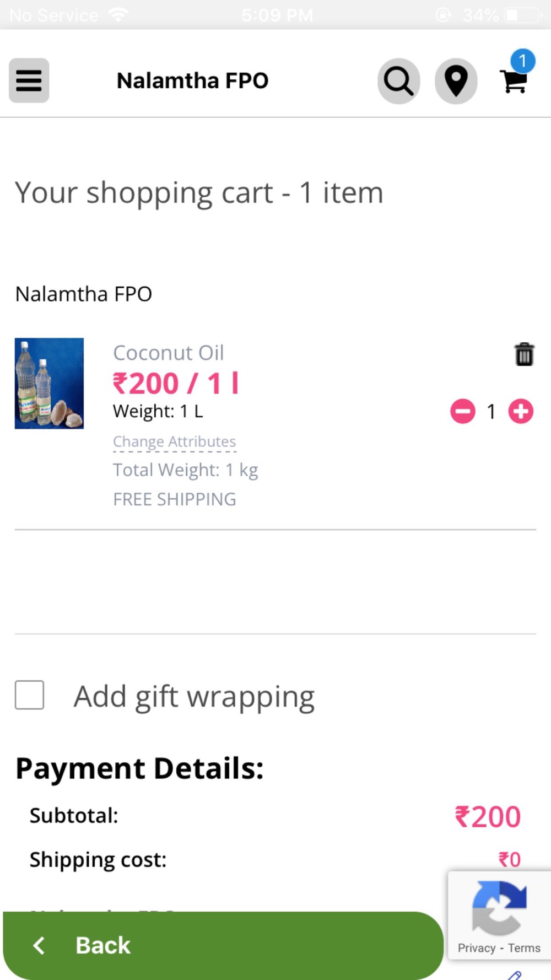Tap the Nalamtha FPO seller name
The height and width of the screenshot is (980, 551).
pyautogui.click(x=84, y=294)
